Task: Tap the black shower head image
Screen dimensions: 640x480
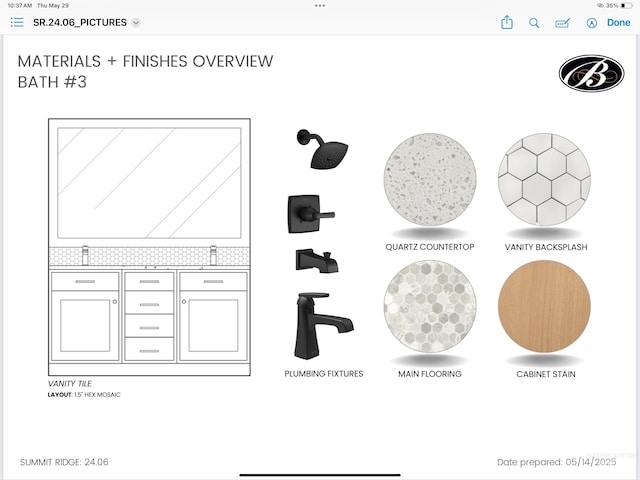Action: pyautogui.click(x=322, y=149)
